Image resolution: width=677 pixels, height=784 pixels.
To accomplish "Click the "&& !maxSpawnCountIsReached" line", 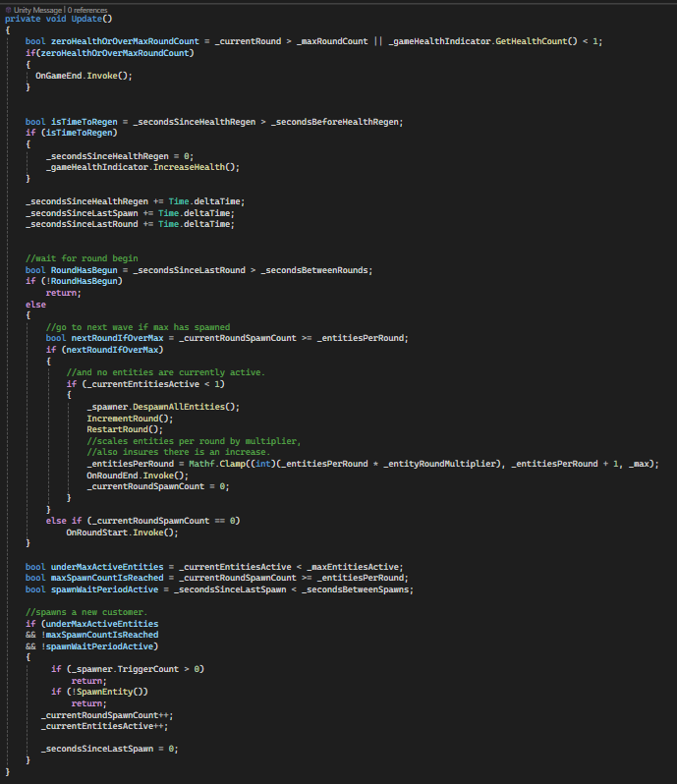I will coord(92,635).
